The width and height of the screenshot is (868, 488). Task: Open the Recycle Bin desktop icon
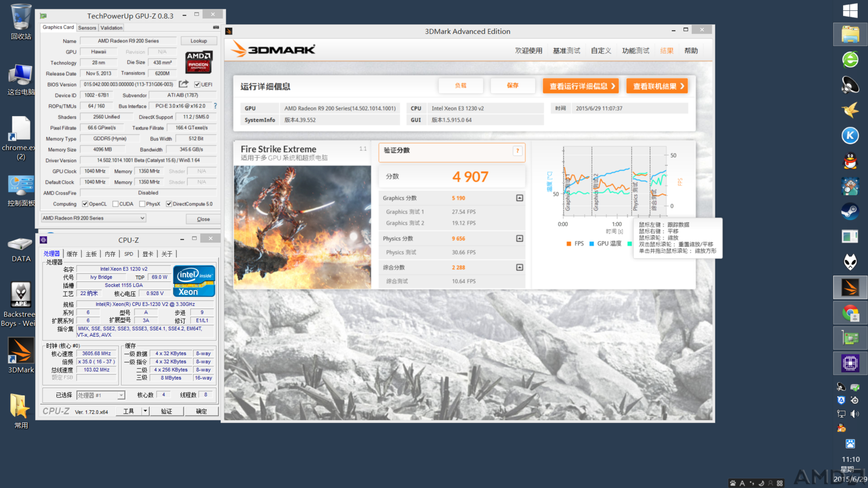(x=21, y=22)
